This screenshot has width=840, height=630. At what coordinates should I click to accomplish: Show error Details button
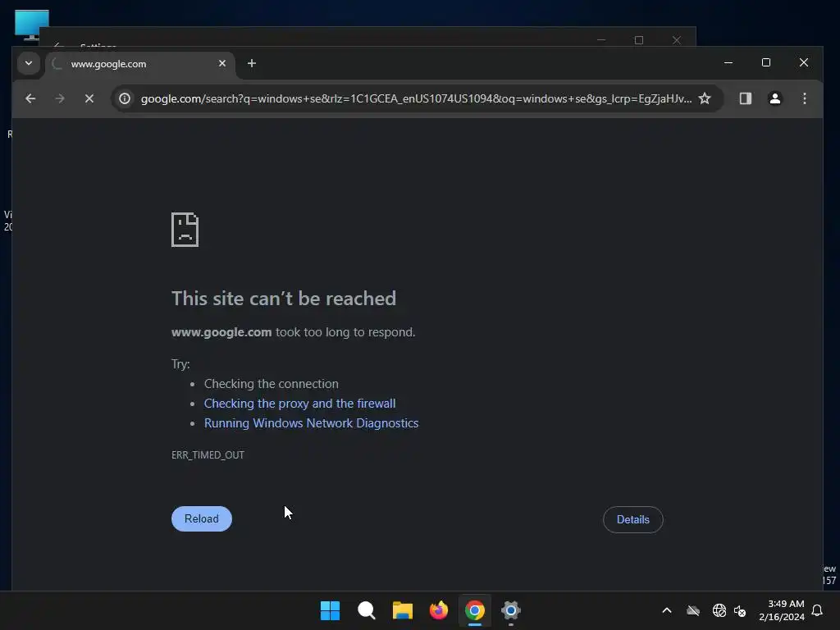coord(633,519)
